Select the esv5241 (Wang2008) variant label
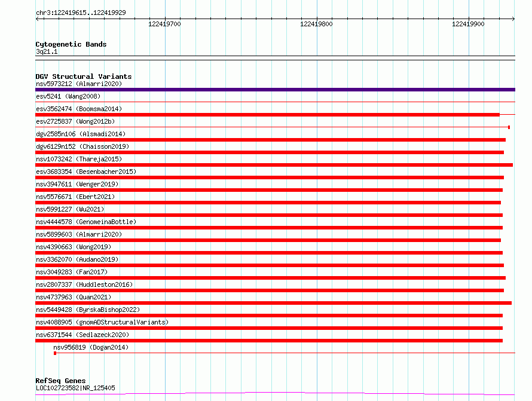The height and width of the screenshot is (401, 532). tap(68, 96)
